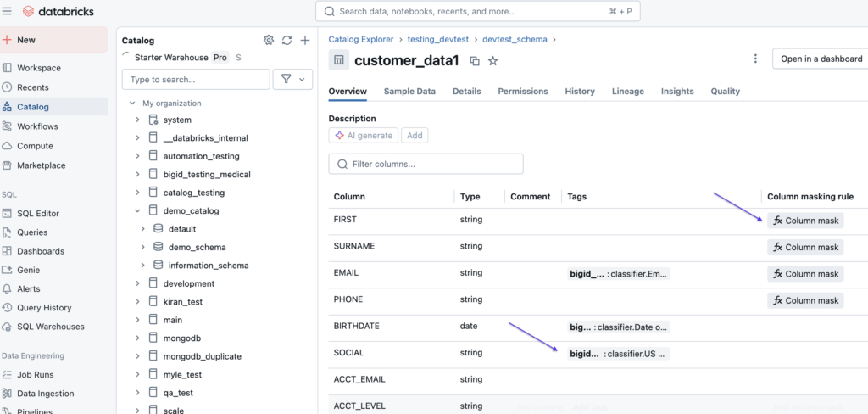Collapse demo_catalog node
This screenshot has height=414, width=868.
[x=138, y=210]
